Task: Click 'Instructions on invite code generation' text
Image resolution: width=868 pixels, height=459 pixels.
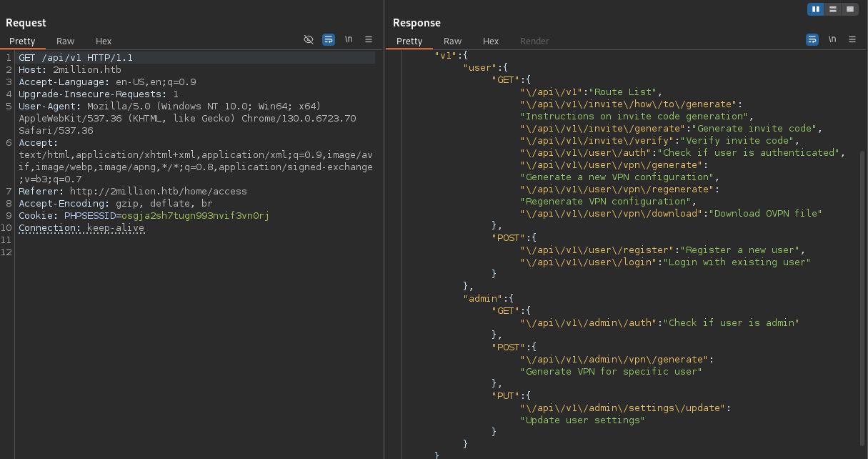Action: (634, 116)
